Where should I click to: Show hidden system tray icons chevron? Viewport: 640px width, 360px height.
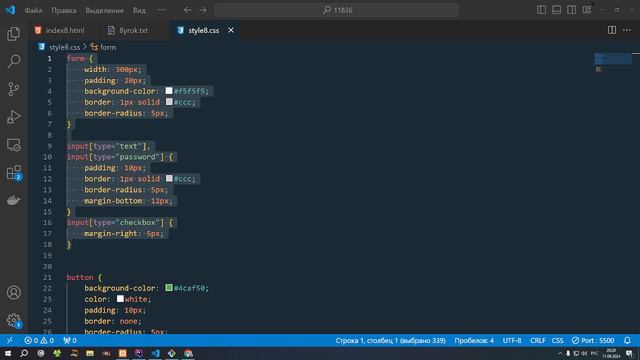coord(560,353)
